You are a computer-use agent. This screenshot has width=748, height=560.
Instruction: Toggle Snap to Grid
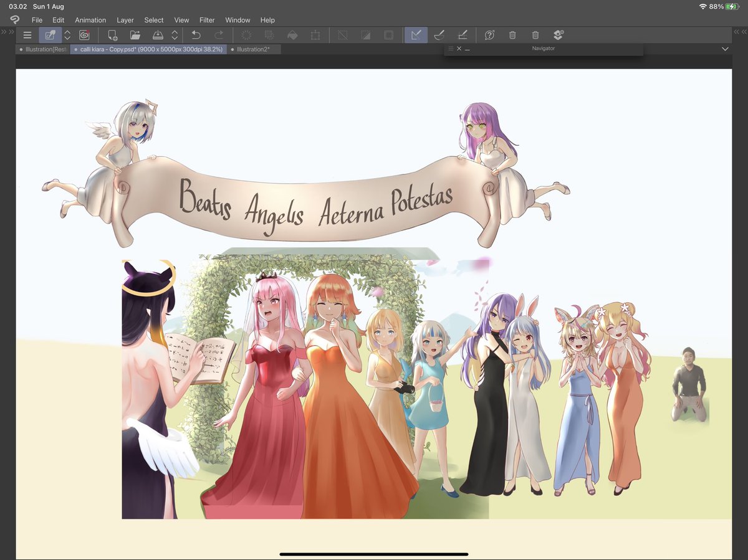[x=462, y=36]
